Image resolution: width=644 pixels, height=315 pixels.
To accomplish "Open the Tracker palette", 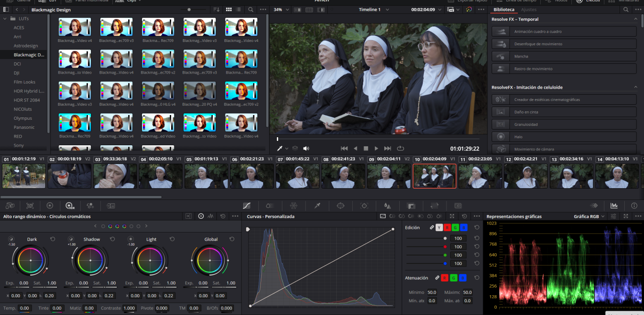I will [x=364, y=206].
